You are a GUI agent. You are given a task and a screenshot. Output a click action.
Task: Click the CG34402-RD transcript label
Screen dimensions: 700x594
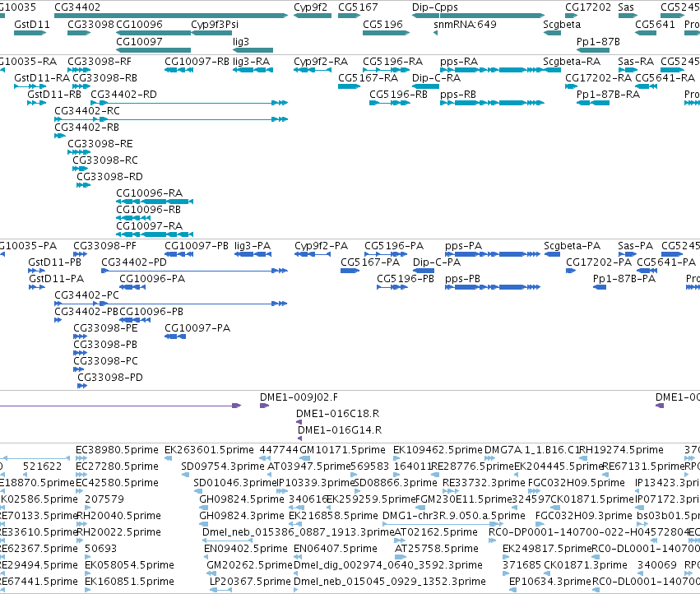(x=123, y=95)
